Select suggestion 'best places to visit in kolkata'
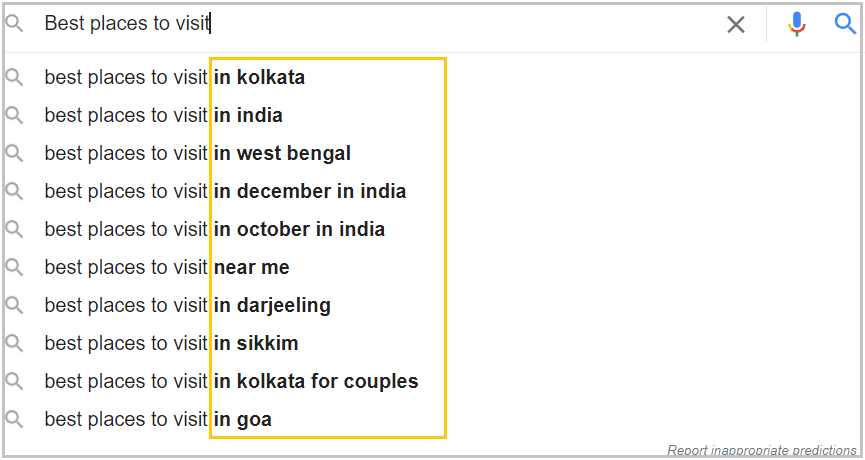Screen dimensions: 865x460 point(175,77)
